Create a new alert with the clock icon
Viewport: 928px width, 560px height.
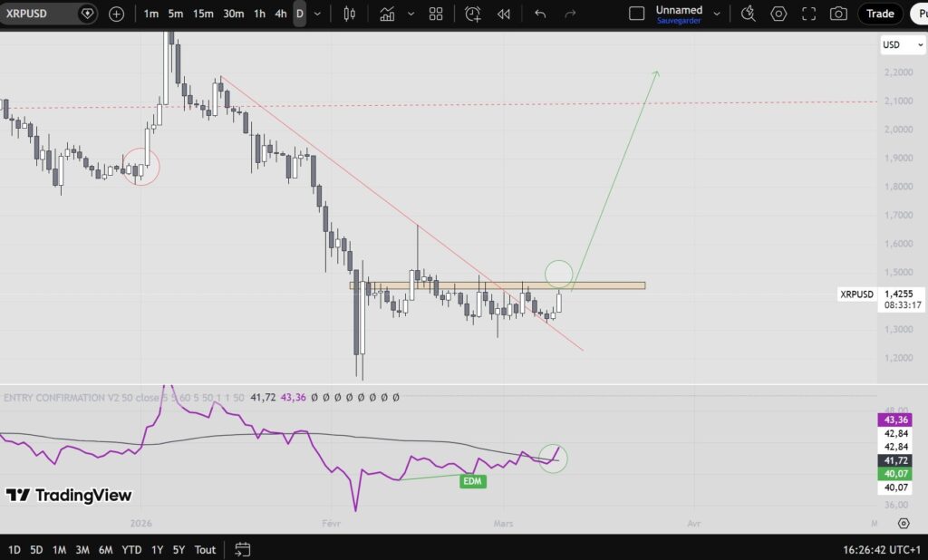(x=472, y=14)
